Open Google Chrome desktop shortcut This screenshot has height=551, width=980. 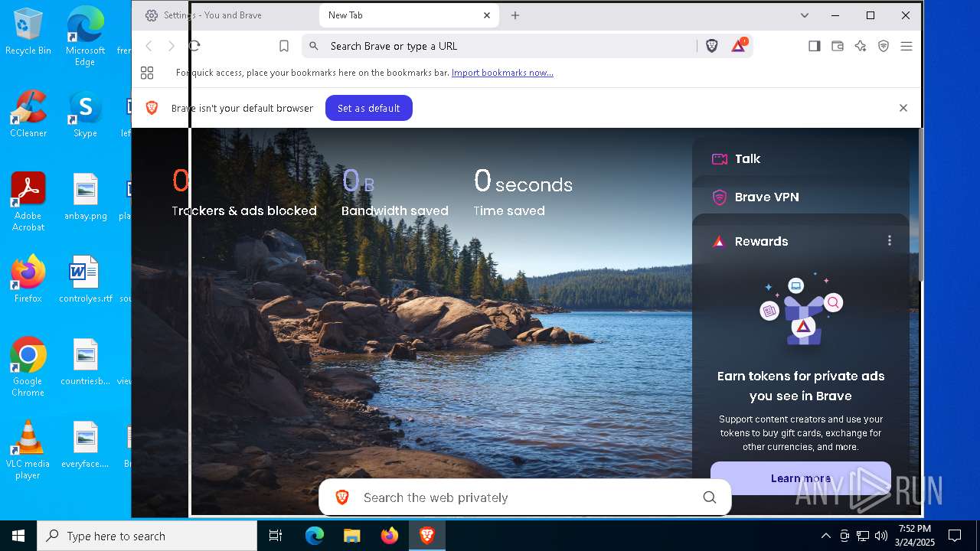[28, 367]
